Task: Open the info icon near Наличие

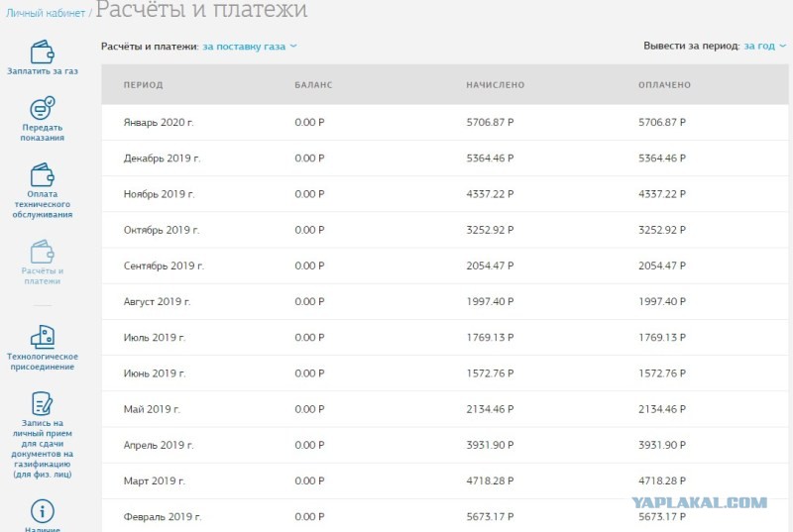Action: pos(42,511)
